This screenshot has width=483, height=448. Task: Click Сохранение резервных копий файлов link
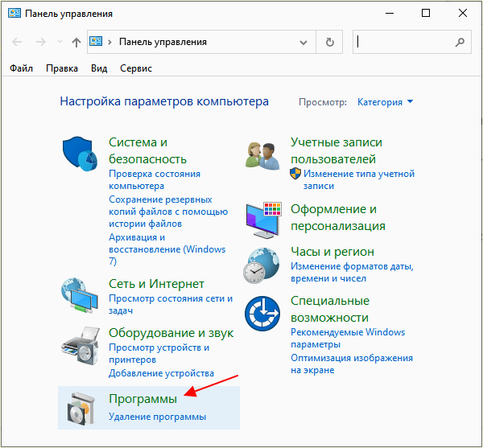[168, 212]
